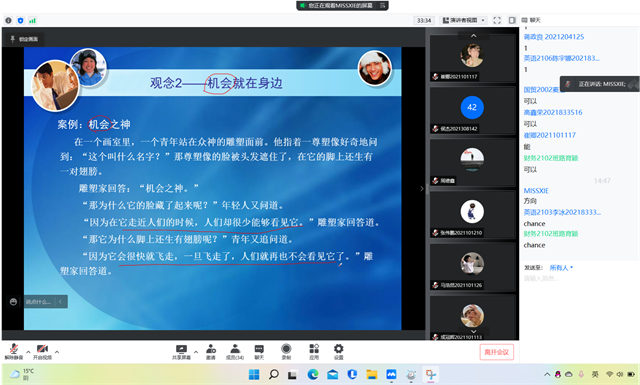Image resolution: width=640 pixels, height=385 pixels.
Task: Open Windows taskbar search
Action: [273, 374]
